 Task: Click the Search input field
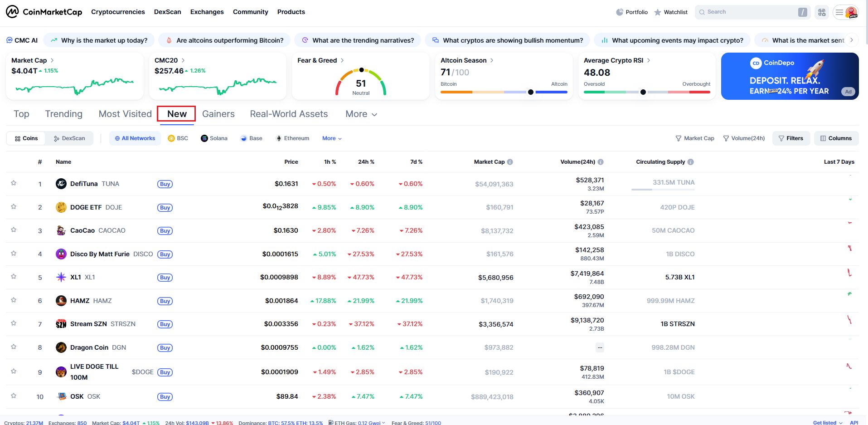tap(752, 12)
